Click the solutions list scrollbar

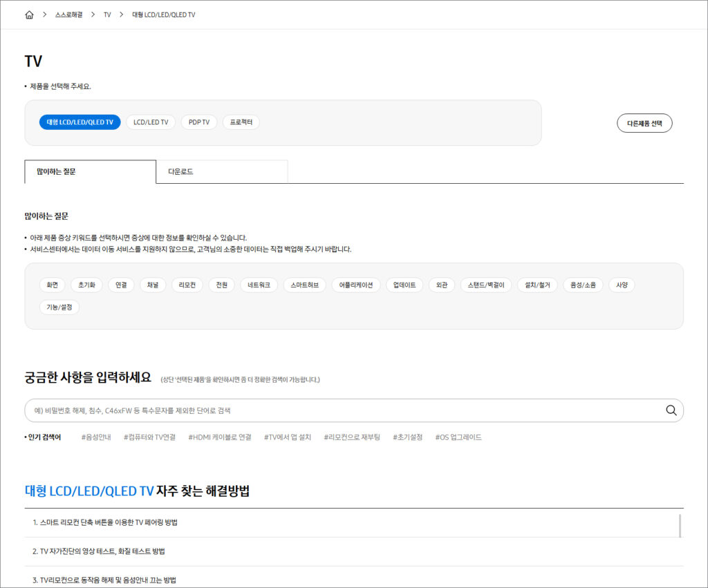coord(680,527)
